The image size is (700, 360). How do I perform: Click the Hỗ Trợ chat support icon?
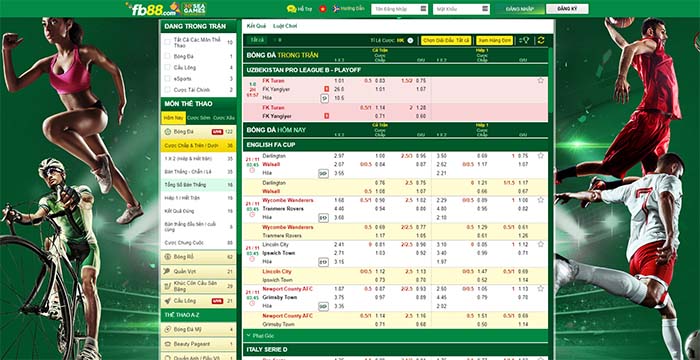pyautogui.click(x=292, y=9)
